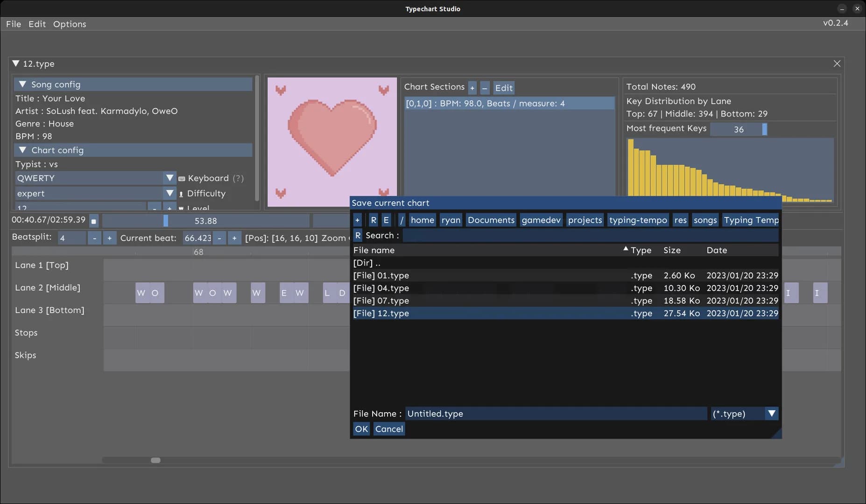Open the Options menu
The width and height of the screenshot is (866, 504).
tap(70, 24)
